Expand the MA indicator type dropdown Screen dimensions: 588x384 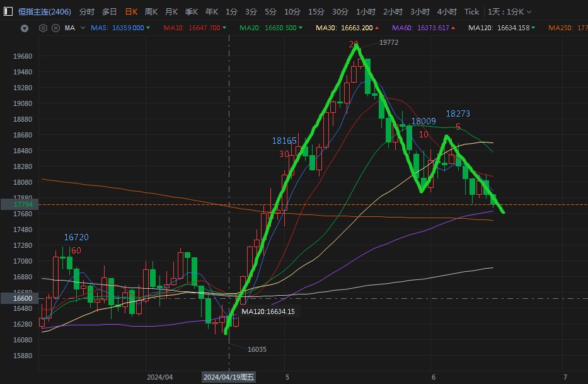(x=82, y=28)
